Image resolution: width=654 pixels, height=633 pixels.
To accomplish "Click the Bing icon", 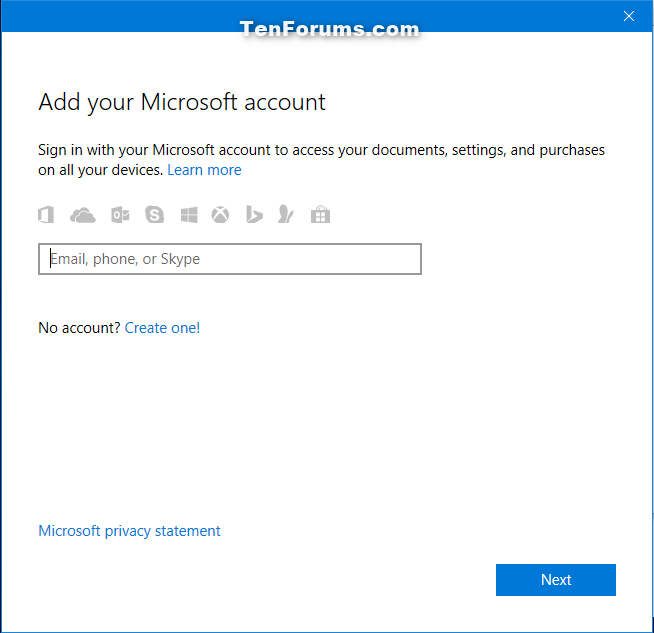I will tap(254, 215).
